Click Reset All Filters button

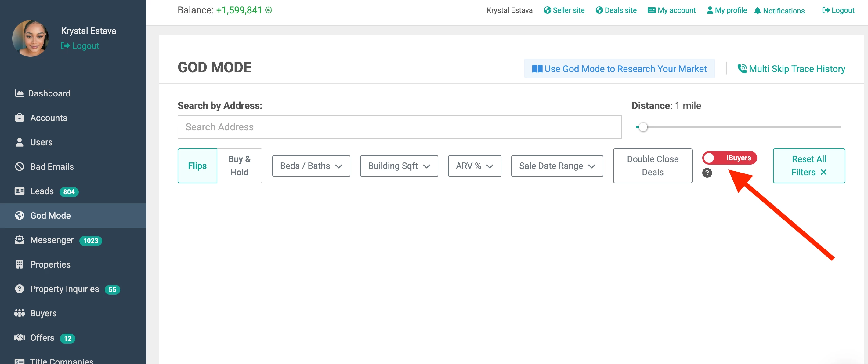[809, 166]
